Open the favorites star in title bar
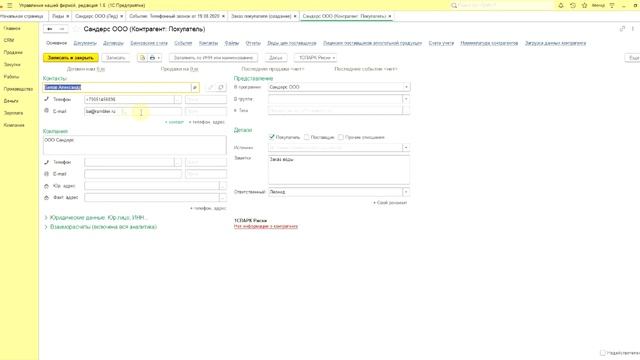The height and width of the screenshot is (360, 640). point(584,5)
